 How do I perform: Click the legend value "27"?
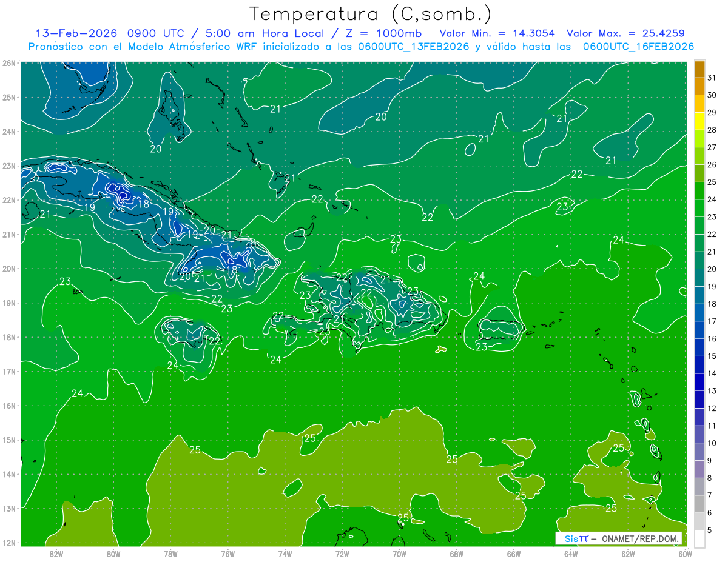click(x=712, y=147)
